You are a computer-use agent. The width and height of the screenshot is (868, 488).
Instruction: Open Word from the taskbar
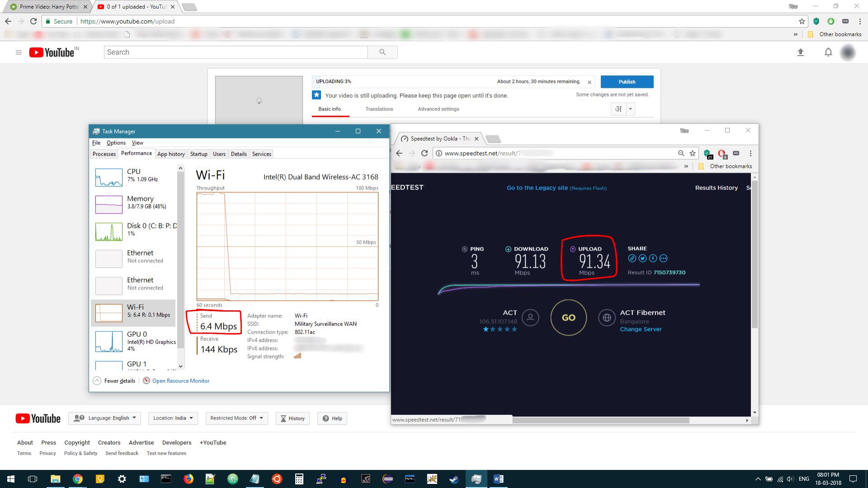click(x=499, y=479)
